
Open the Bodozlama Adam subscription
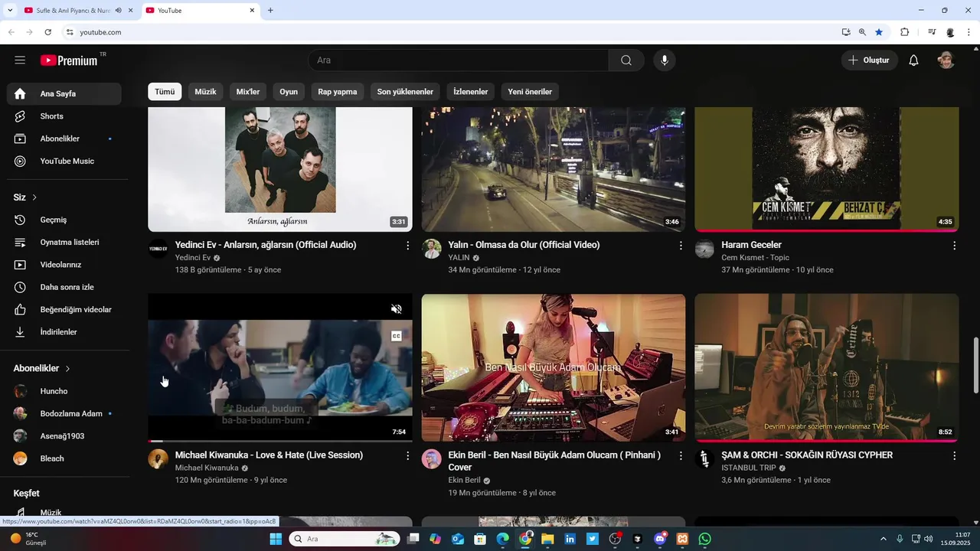click(x=64, y=413)
